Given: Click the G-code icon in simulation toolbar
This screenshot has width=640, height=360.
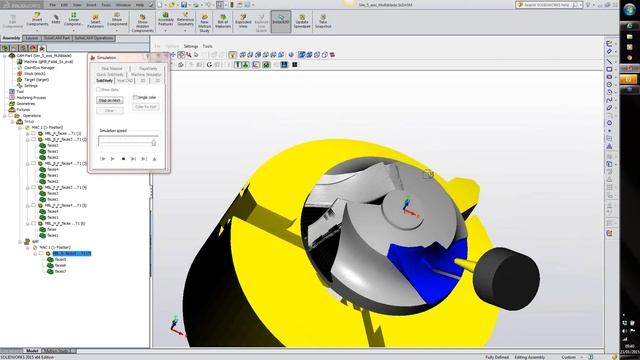Looking at the screenshot, I should [209, 64].
